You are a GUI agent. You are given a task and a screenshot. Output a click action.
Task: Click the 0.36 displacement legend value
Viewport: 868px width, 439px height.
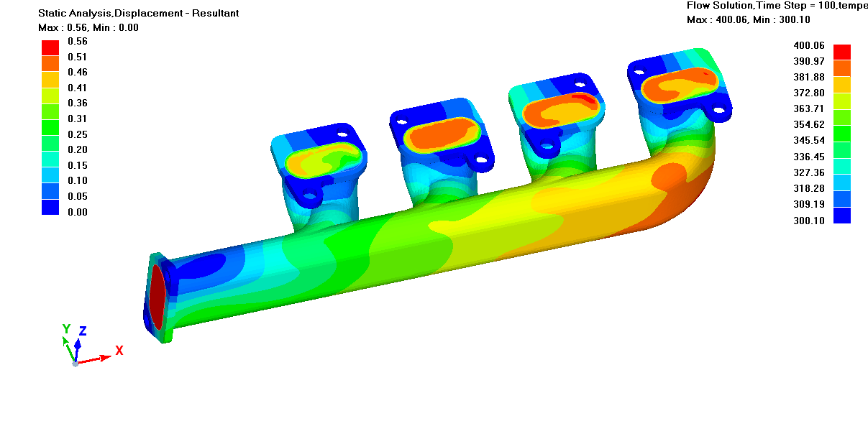(77, 103)
